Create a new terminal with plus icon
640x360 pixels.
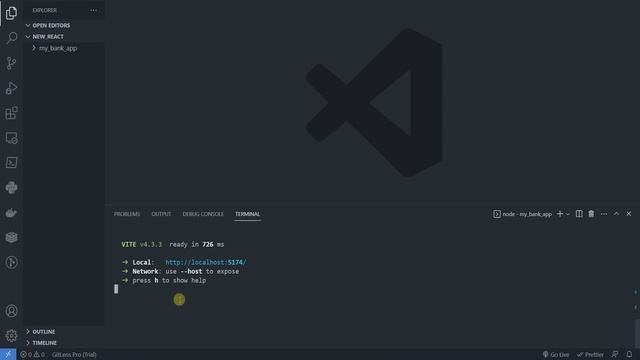click(x=560, y=214)
